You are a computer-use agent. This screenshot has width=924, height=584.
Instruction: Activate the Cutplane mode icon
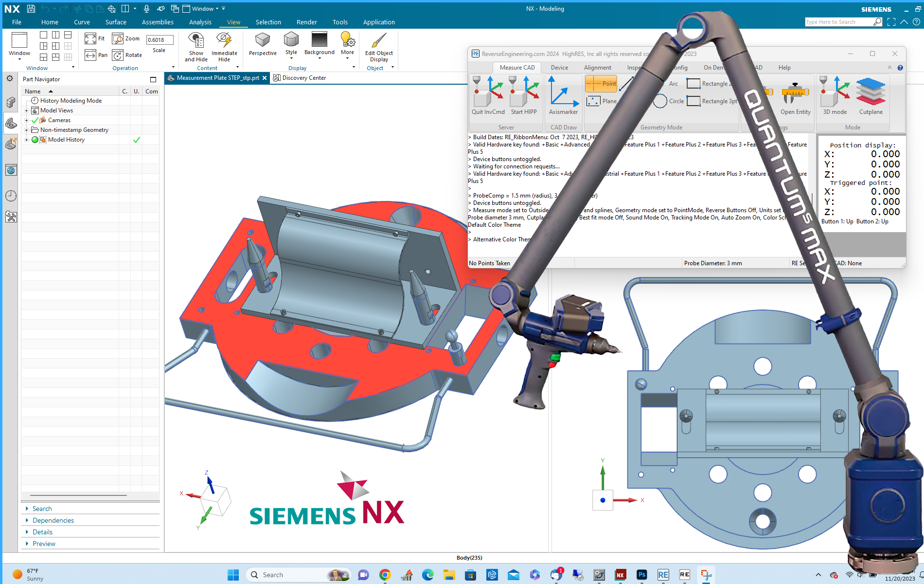[x=871, y=92]
